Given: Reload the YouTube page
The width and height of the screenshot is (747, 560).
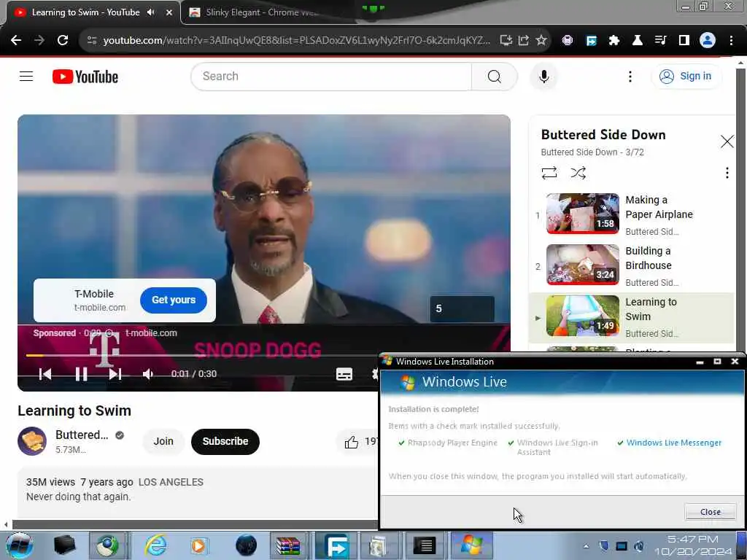Looking at the screenshot, I should pyautogui.click(x=63, y=40).
